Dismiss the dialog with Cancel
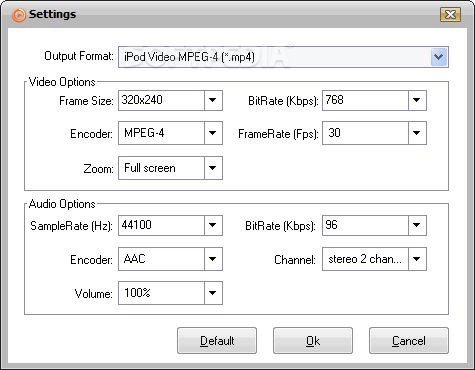475x370 pixels. click(409, 341)
